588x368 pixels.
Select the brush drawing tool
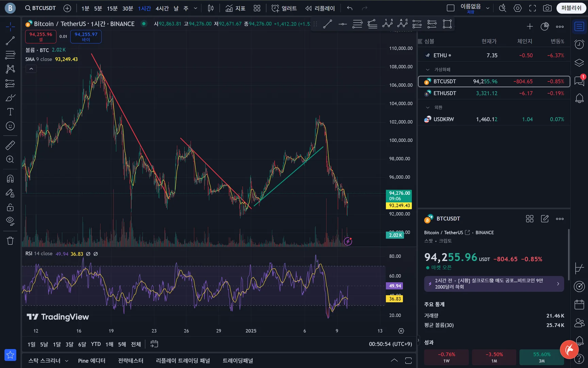coord(10,98)
